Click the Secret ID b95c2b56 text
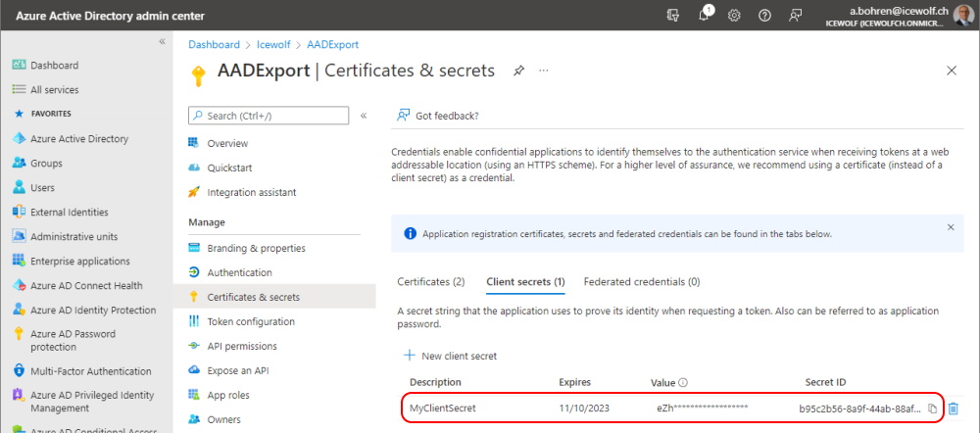This screenshot has height=433, width=980. click(860, 409)
